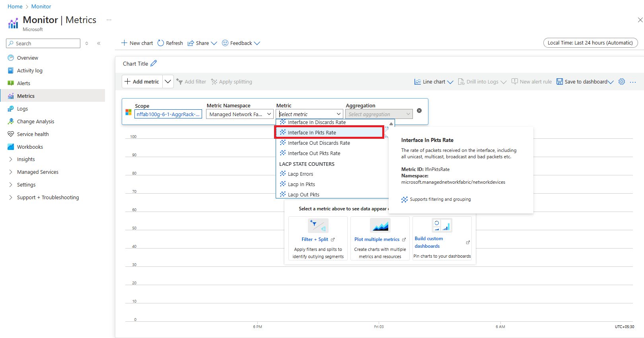Click the Refresh toolbar button
The height and width of the screenshot is (338, 644).
coord(170,43)
